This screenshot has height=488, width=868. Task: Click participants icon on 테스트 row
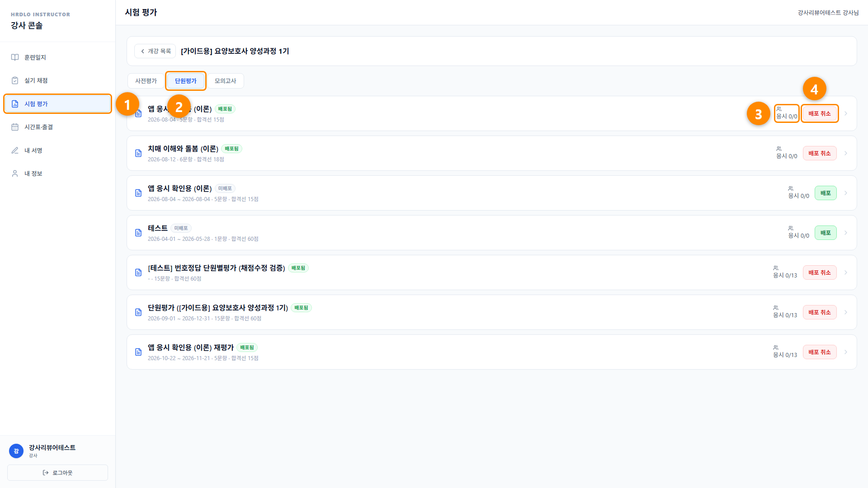[x=791, y=228]
